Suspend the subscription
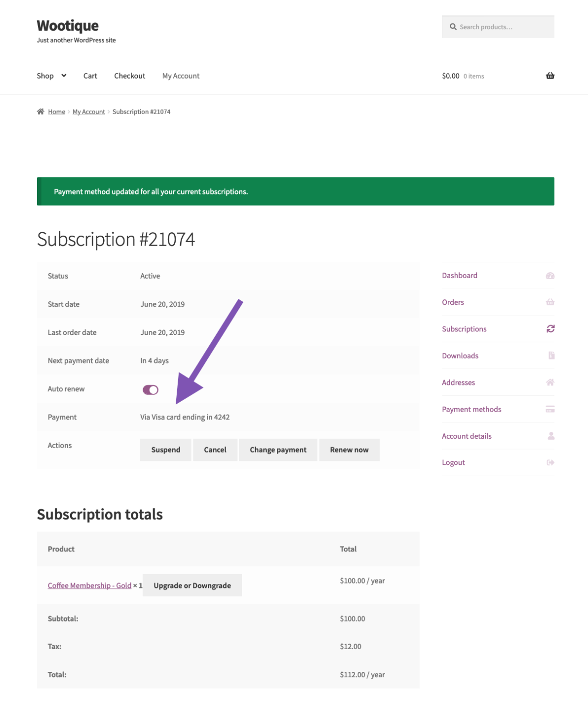The height and width of the screenshot is (704, 588). click(165, 450)
